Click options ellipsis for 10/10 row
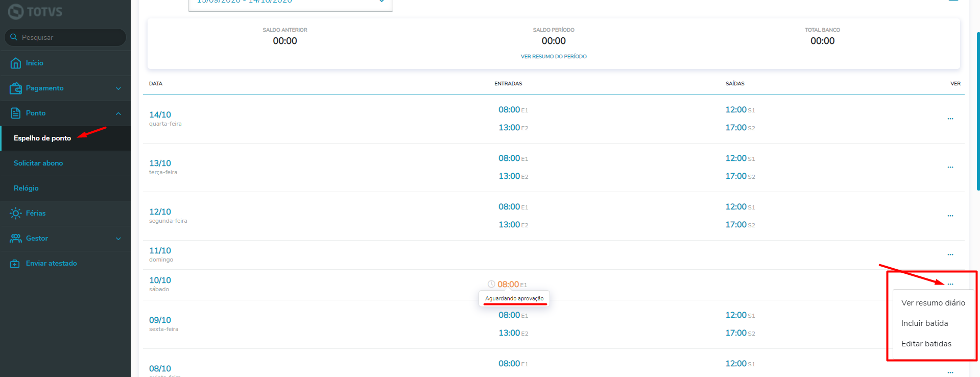Viewport: 980px width, 377px height. (950, 284)
